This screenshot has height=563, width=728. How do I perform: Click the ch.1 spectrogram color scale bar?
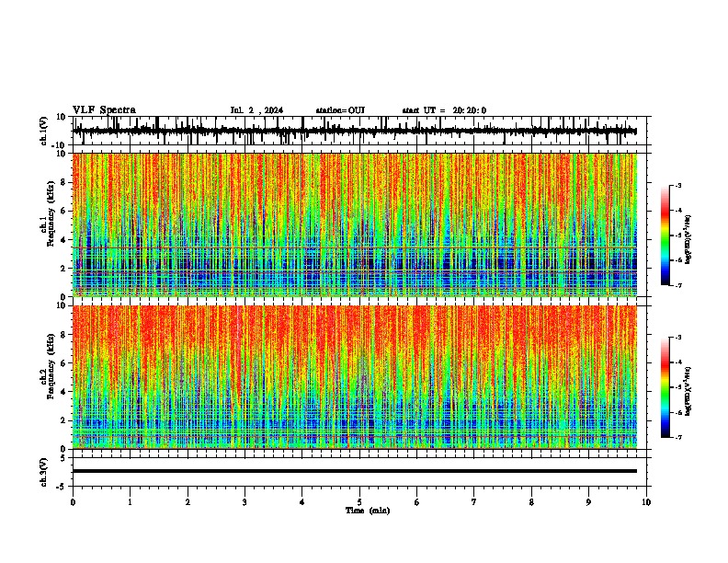[665, 236]
